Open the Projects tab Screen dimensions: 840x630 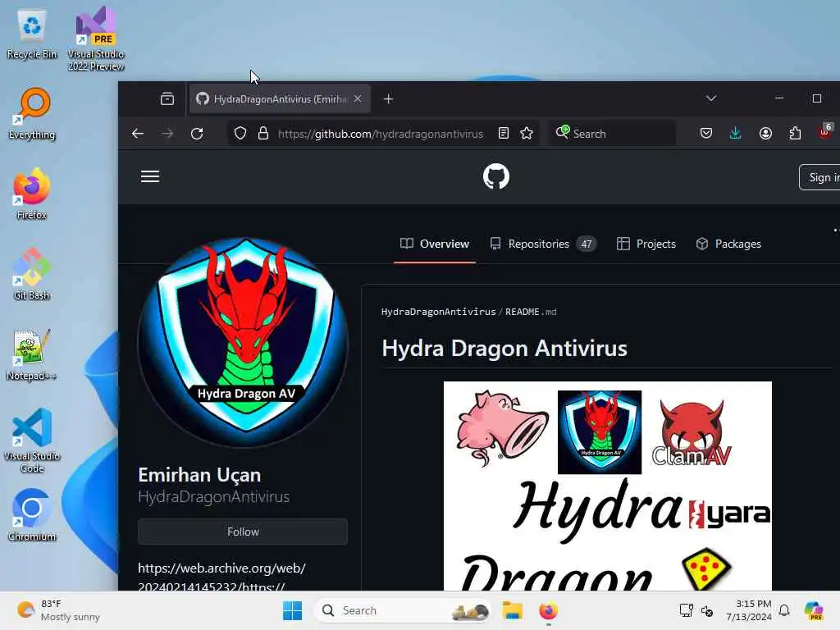point(646,244)
